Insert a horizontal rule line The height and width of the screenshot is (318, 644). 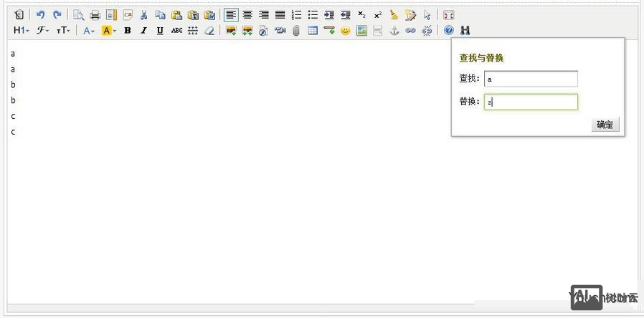329,30
